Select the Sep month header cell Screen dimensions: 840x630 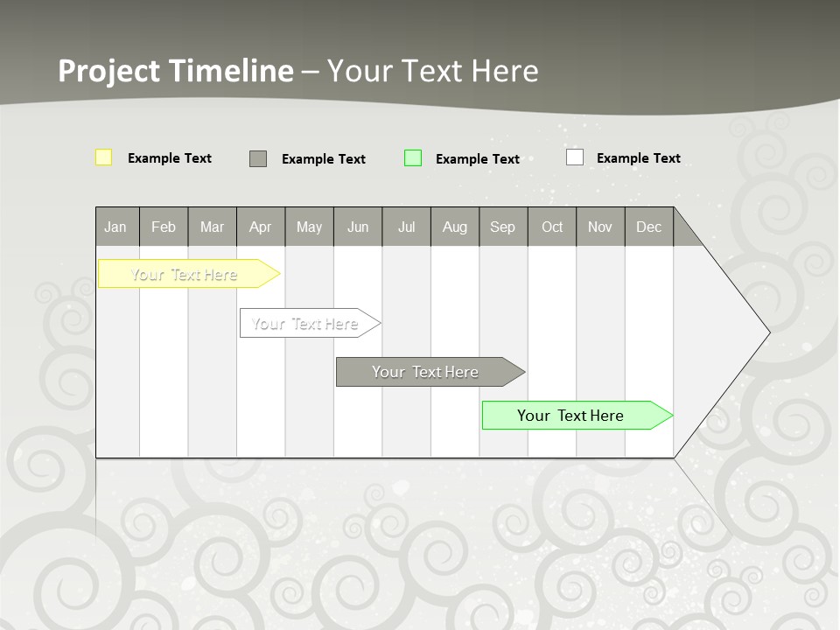502,227
